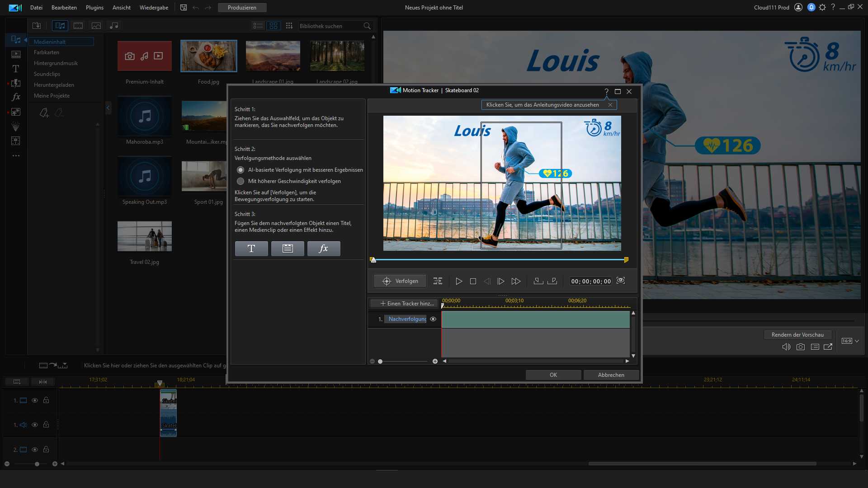
Task: Add a title to tracked object
Action: coord(251,249)
